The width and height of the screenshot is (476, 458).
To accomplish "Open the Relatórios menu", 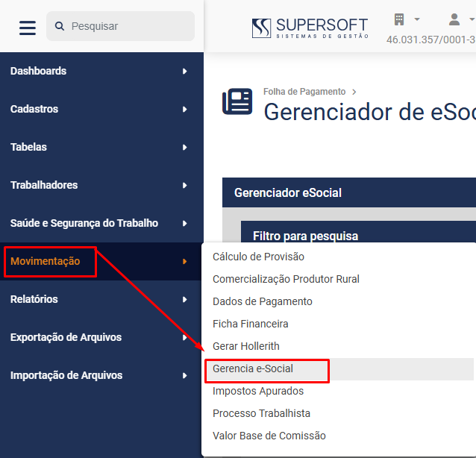I will [101, 299].
